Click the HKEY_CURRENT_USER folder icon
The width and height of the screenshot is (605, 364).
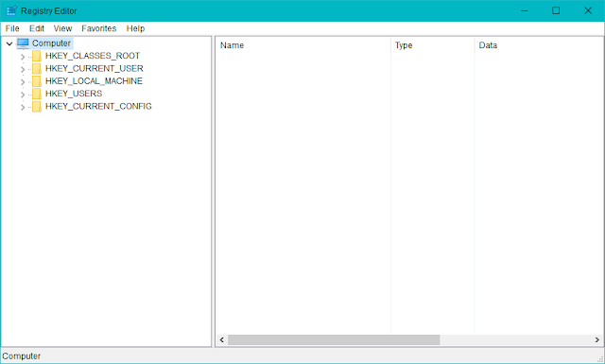(37, 69)
